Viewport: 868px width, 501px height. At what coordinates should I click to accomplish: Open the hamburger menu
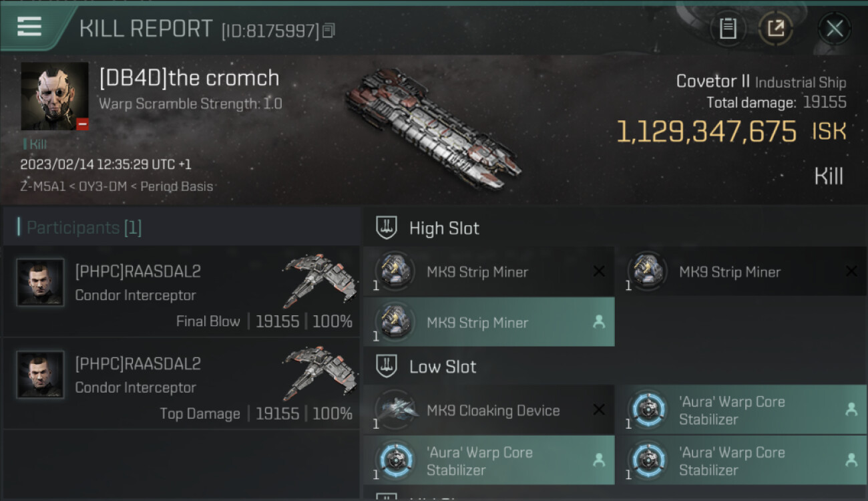click(29, 27)
